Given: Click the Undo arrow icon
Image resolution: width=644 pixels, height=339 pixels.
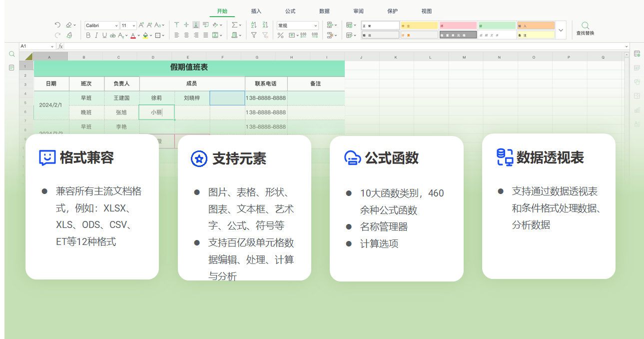Looking at the screenshot, I should (x=57, y=24).
